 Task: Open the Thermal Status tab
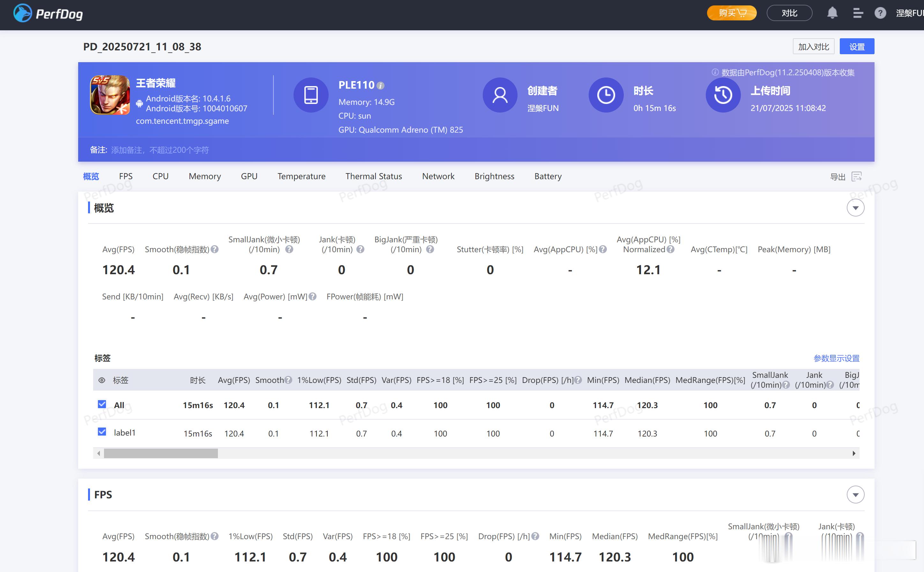374,176
